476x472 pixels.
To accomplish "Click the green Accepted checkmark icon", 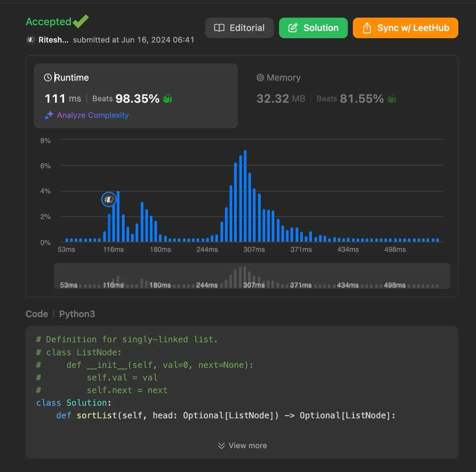I will click(81, 21).
